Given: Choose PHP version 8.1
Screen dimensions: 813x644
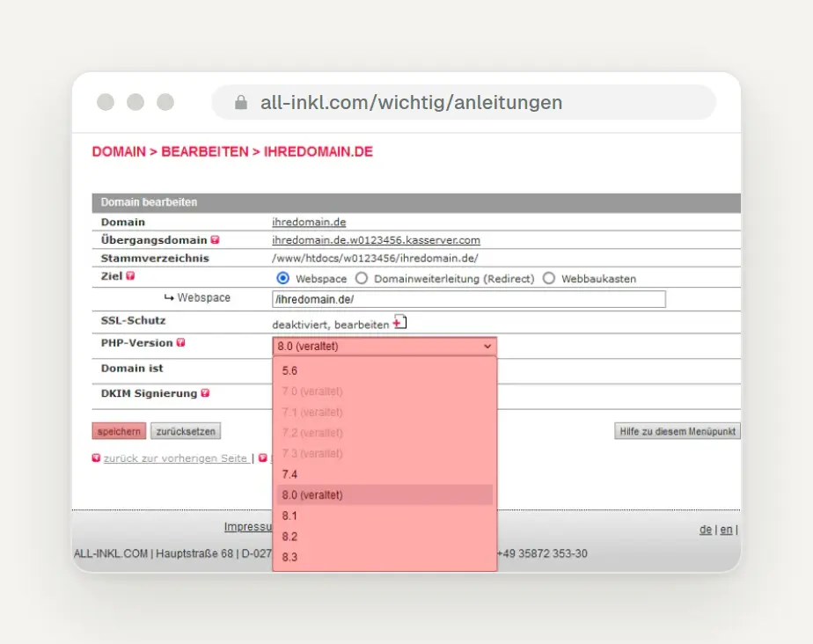Looking at the screenshot, I should click(x=385, y=516).
